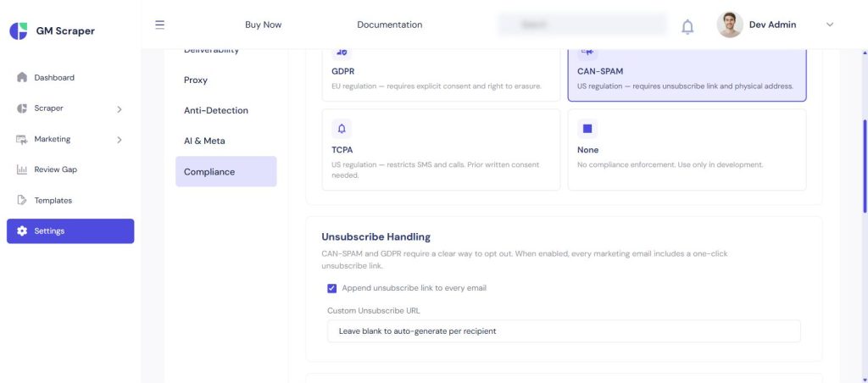Image resolution: width=868 pixels, height=383 pixels.
Task: Select the Compliance settings tab
Action: pyautogui.click(x=225, y=171)
